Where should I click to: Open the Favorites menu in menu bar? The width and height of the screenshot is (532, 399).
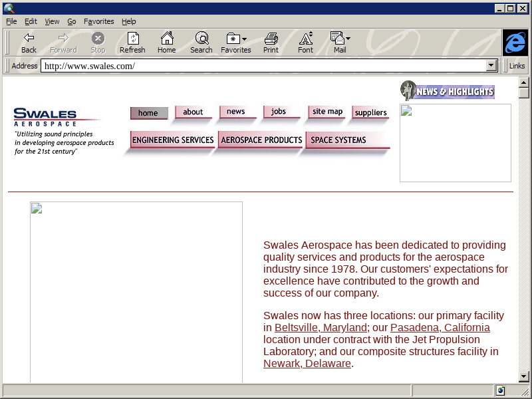(x=98, y=21)
